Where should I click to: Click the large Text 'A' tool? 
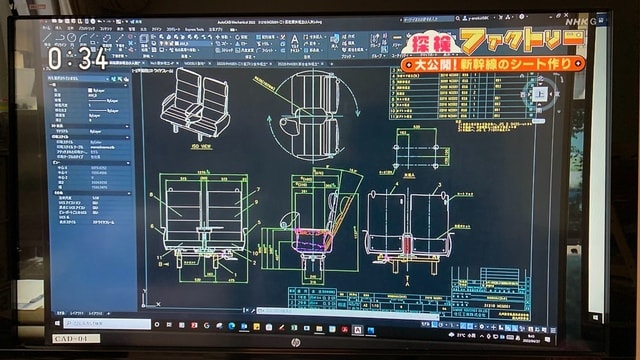click(x=294, y=40)
